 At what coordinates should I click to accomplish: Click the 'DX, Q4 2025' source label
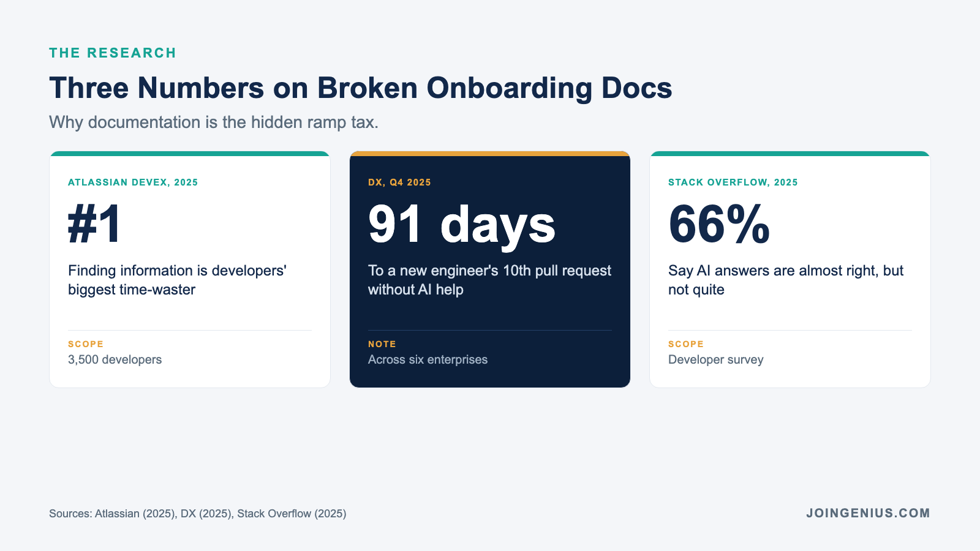(399, 182)
